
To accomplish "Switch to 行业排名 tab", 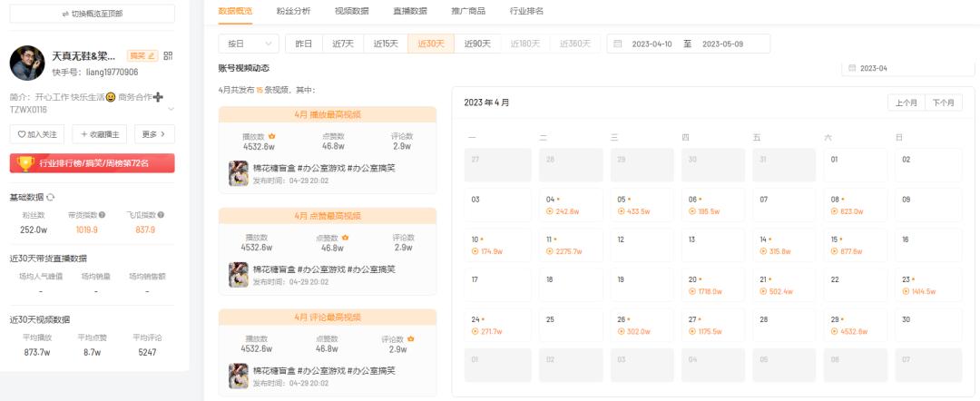I will coord(526,11).
